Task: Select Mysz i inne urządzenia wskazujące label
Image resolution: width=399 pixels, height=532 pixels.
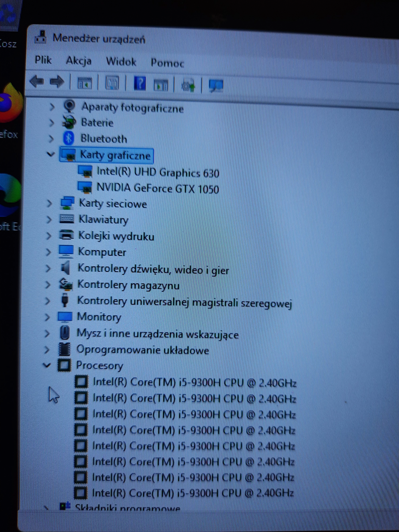Action: pos(157,334)
